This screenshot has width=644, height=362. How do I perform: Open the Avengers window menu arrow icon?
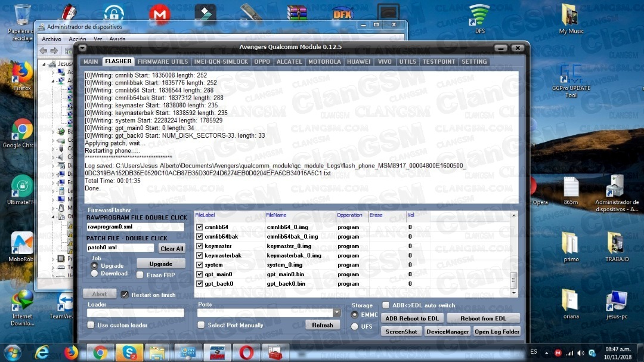(82, 48)
